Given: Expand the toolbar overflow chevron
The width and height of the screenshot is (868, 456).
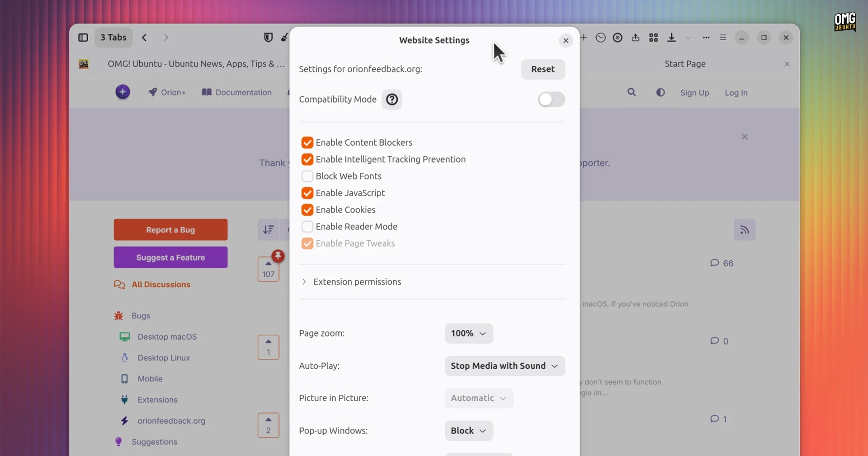Looking at the screenshot, I should (x=688, y=38).
